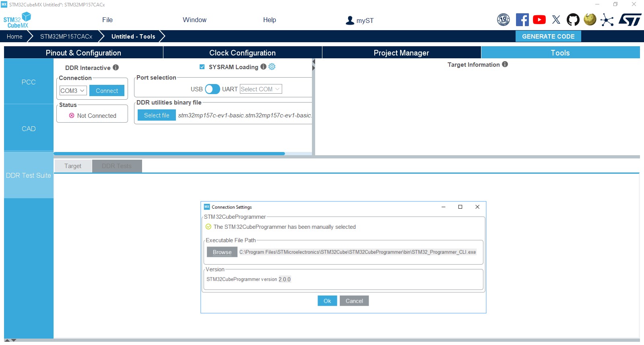Select DDR Test Suite side panel

click(29, 175)
